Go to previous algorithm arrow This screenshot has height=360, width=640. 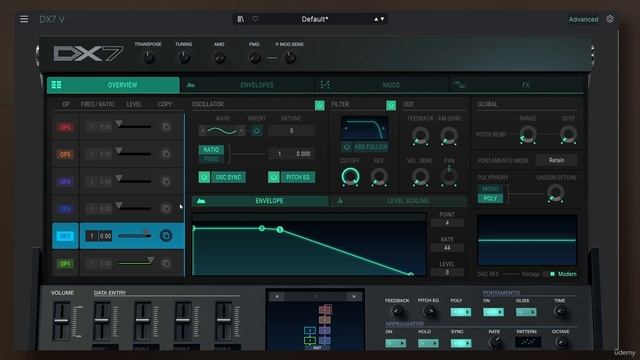277,296
